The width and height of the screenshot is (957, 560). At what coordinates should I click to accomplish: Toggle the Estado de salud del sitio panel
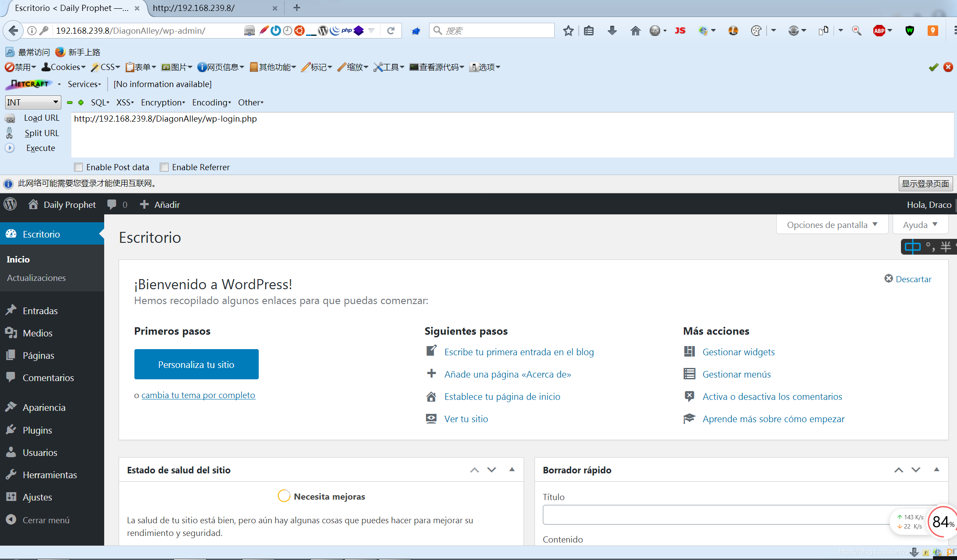coord(512,469)
